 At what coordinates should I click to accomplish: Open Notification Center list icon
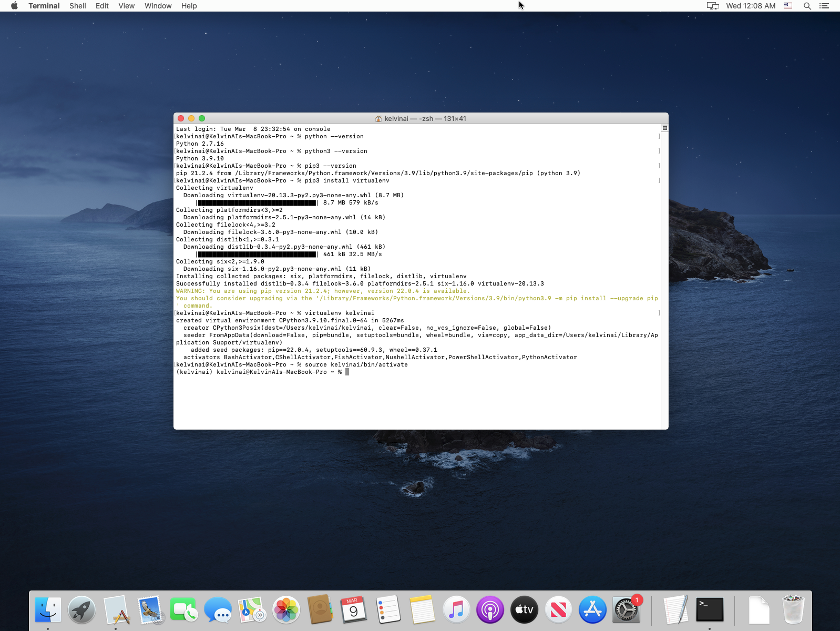pos(824,6)
